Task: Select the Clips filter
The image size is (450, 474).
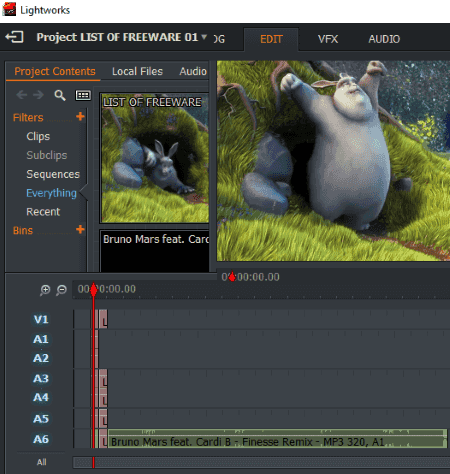Action: pyautogui.click(x=38, y=136)
